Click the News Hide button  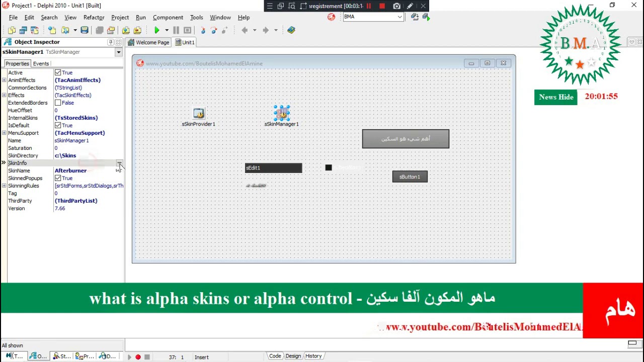pyautogui.click(x=556, y=97)
